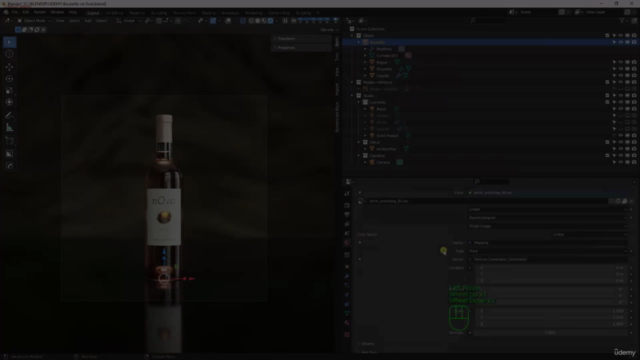Image resolution: width=640 pixels, height=360 pixels.
Task: Expand the Properties panel in sidebar
Action: (301, 48)
